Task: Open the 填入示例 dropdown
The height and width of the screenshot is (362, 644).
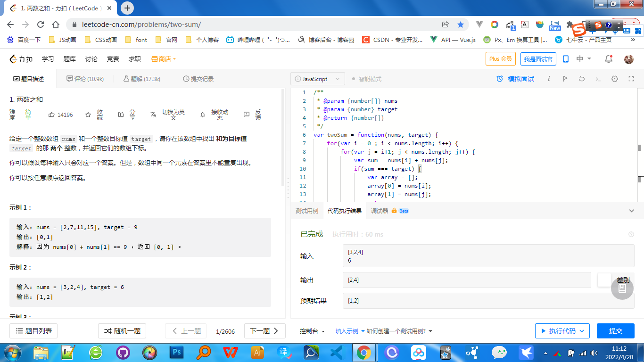Action: pyautogui.click(x=350, y=331)
